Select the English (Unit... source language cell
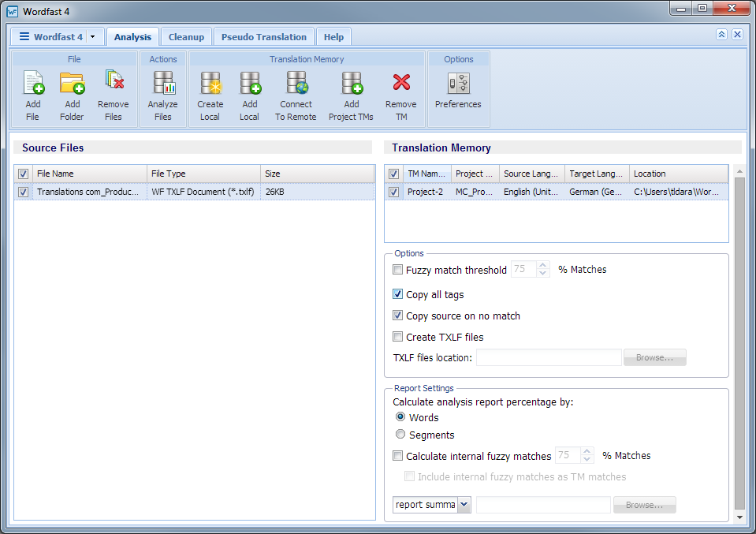The width and height of the screenshot is (756, 534). tap(532, 192)
